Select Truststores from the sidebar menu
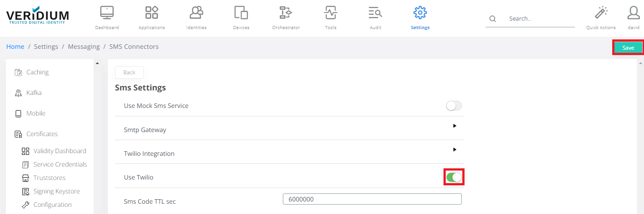This screenshot has height=214, width=644. click(49, 178)
